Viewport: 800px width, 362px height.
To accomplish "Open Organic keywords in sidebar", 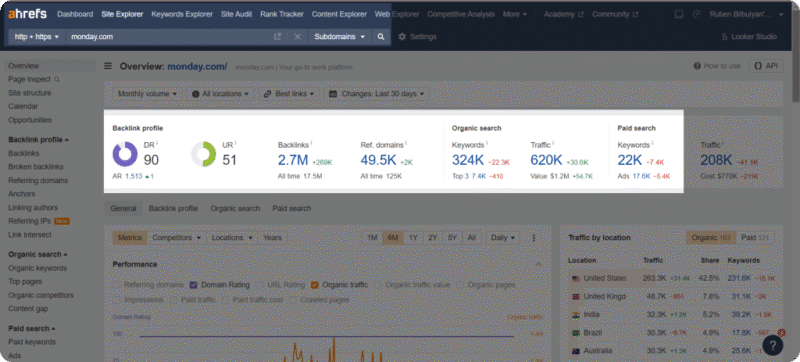I will (x=37, y=268).
